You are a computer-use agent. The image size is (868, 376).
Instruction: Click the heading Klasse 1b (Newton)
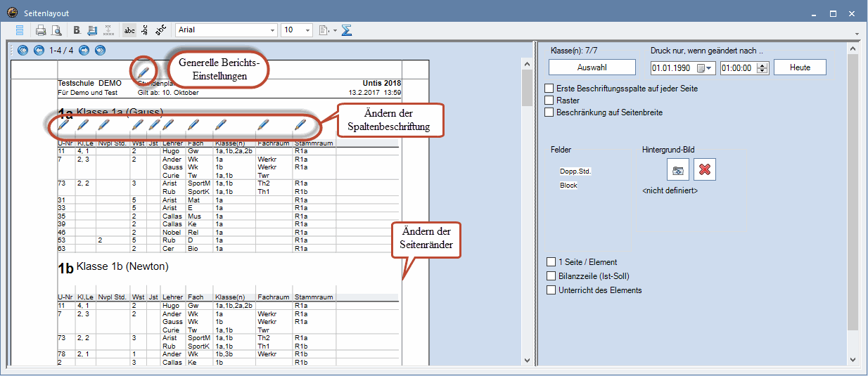tap(122, 267)
